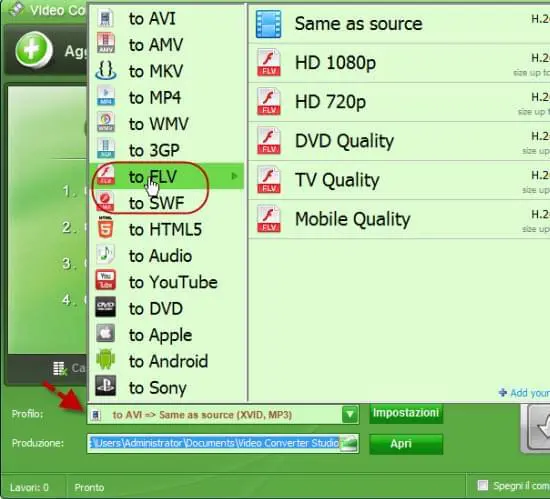This screenshot has width=550, height=499.
Task: Click the 3GP format icon
Action: [106, 149]
